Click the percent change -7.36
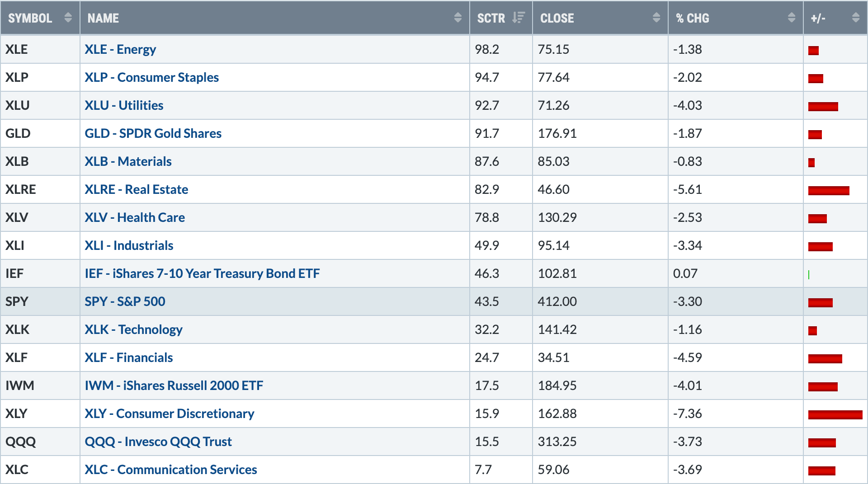The image size is (868, 484). click(687, 414)
